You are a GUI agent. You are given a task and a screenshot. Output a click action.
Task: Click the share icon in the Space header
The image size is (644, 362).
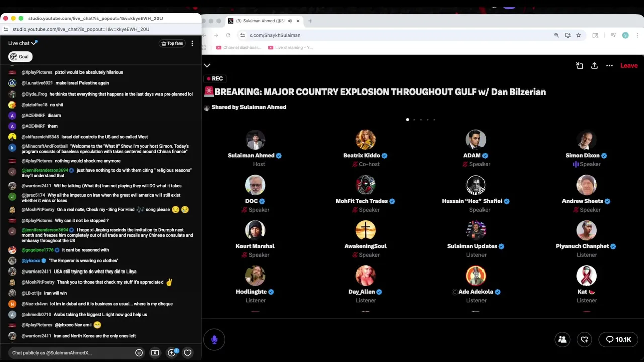click(x=594, y=66)
